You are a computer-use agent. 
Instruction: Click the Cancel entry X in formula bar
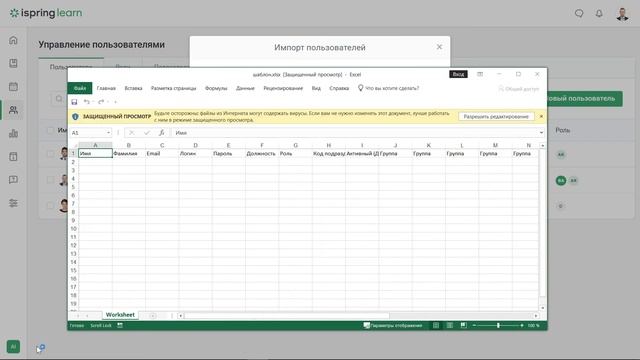pyautogui.click(x=131, y=133)
